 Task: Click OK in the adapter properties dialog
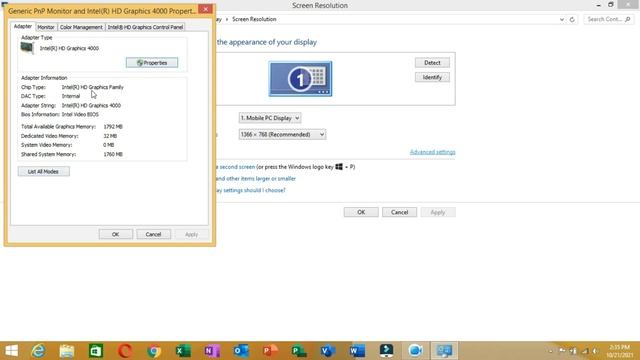tap(116, 234)
